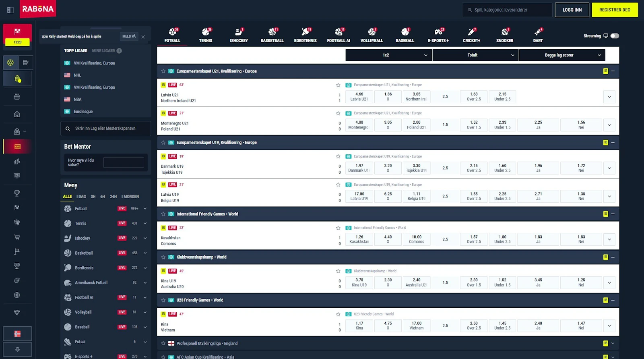Close the Spin Rally notification banner
This screenshot has height=359, width=644.
143,37
